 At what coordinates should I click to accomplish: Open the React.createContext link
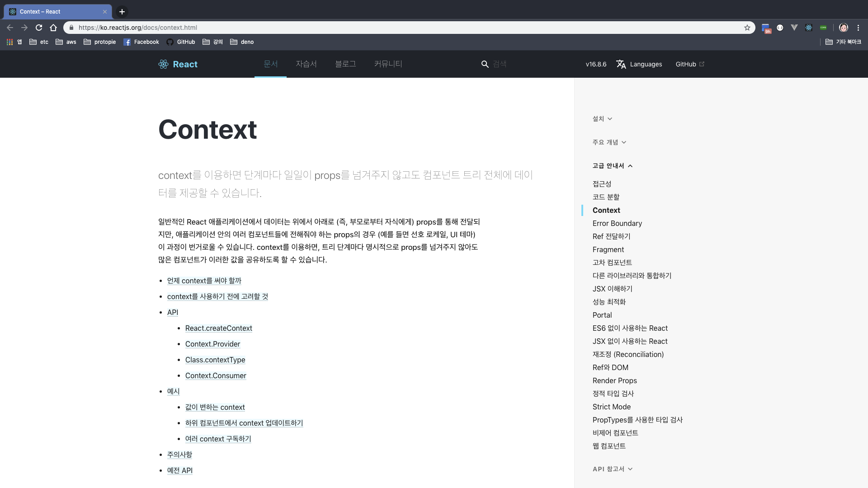[219, 328]
